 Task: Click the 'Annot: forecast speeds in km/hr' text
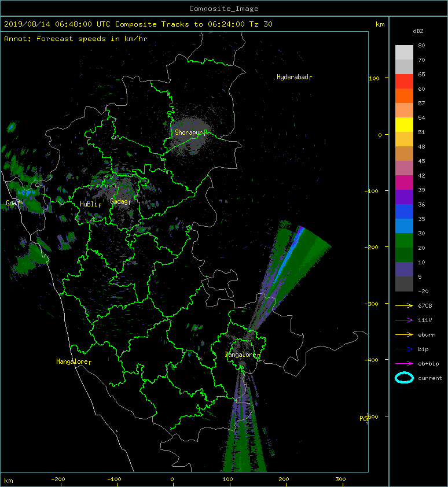point(76,39)
